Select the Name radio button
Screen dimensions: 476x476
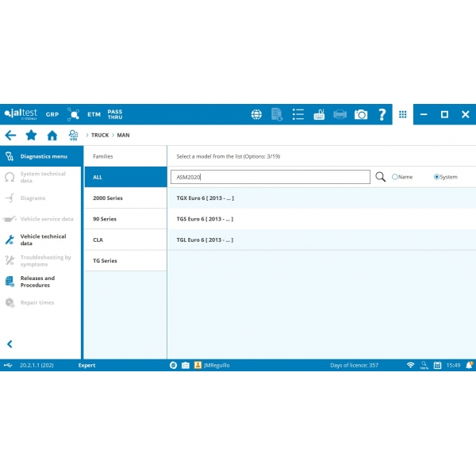point(395,177)
